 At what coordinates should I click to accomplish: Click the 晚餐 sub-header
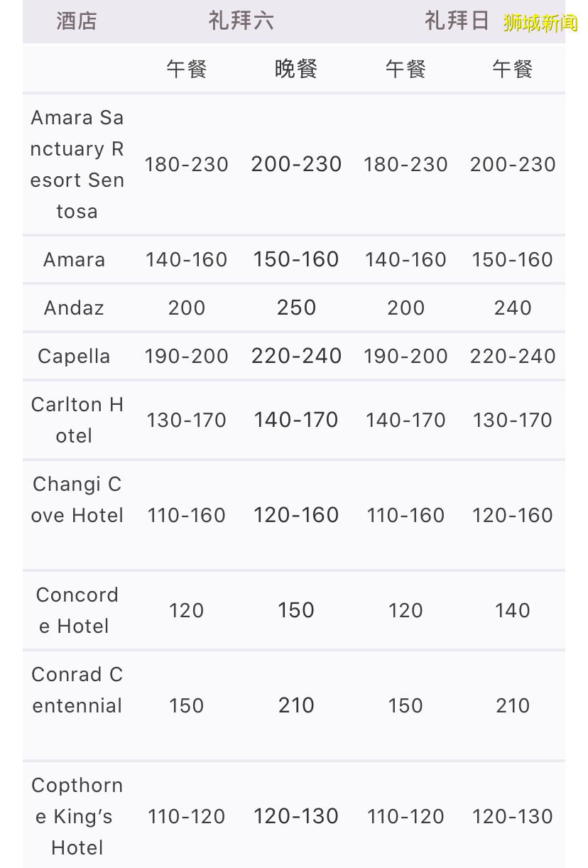(295, 69)
